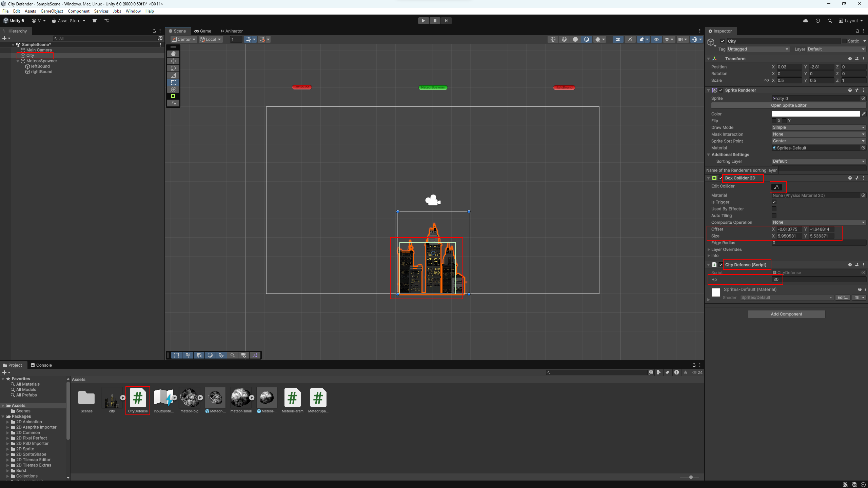Select the Hand tool in scene toolbar
The image size is (868, 488).
173,54
